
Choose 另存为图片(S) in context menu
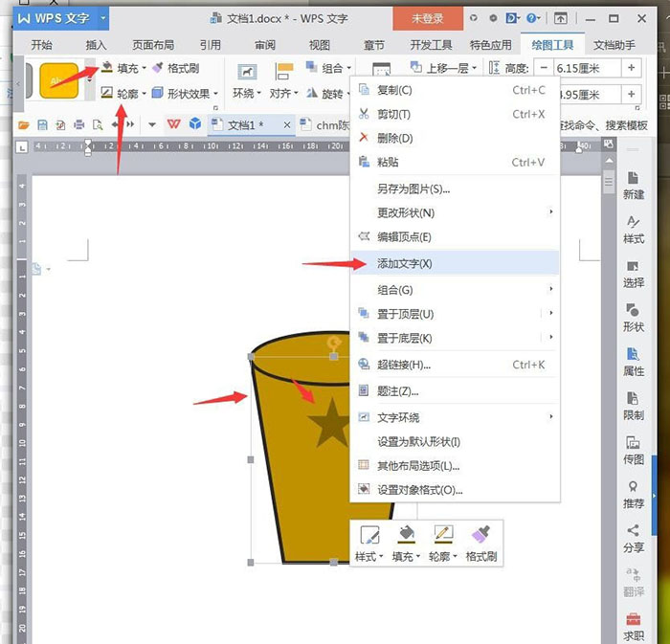click(x=455, y=189)
